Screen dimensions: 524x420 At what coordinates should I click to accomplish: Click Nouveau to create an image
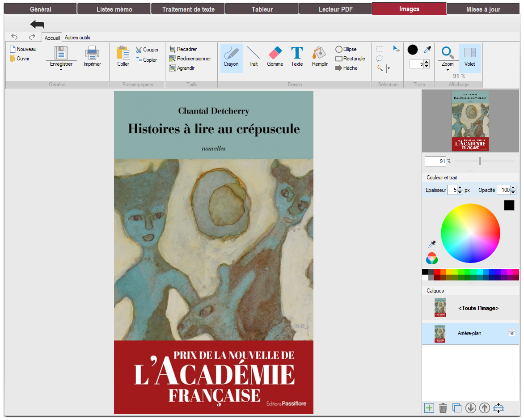point(23,49)
